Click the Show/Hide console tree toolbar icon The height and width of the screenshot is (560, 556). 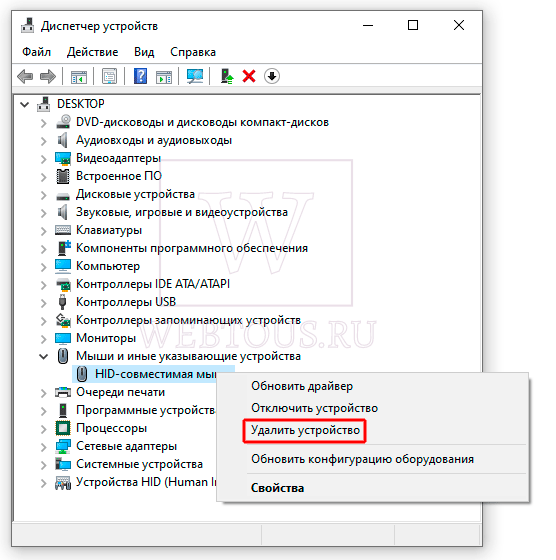click(x=79, y=76)
